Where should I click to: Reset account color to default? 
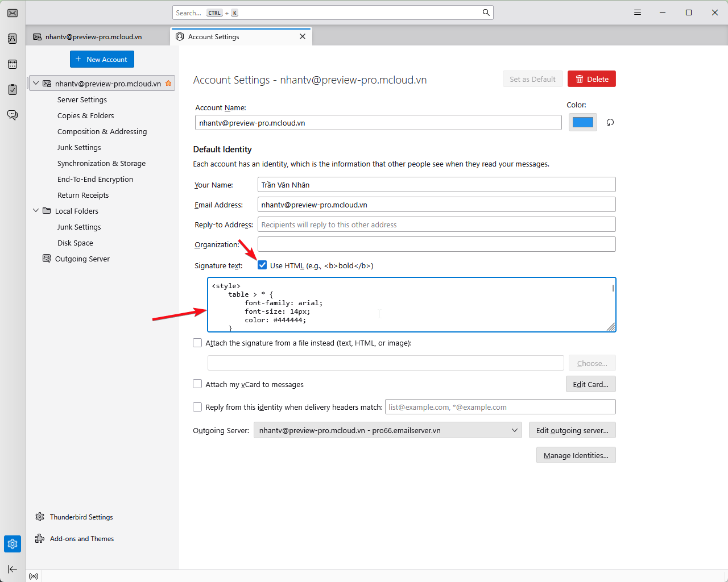point(610,122)
